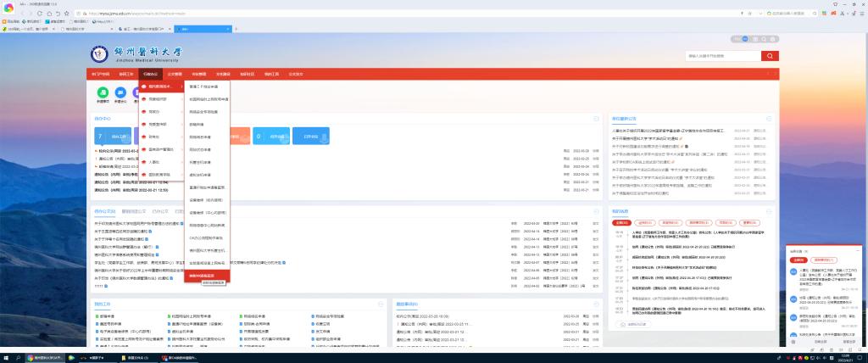Switch to the active 我的公文站 tab
Image resolution: width=868 pixels, height=363 pixels.
pyautogui.click(x=104, y=212)
